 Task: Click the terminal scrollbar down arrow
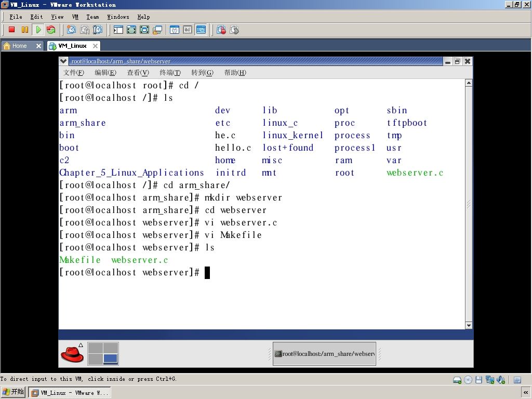(x=469, y=325)
